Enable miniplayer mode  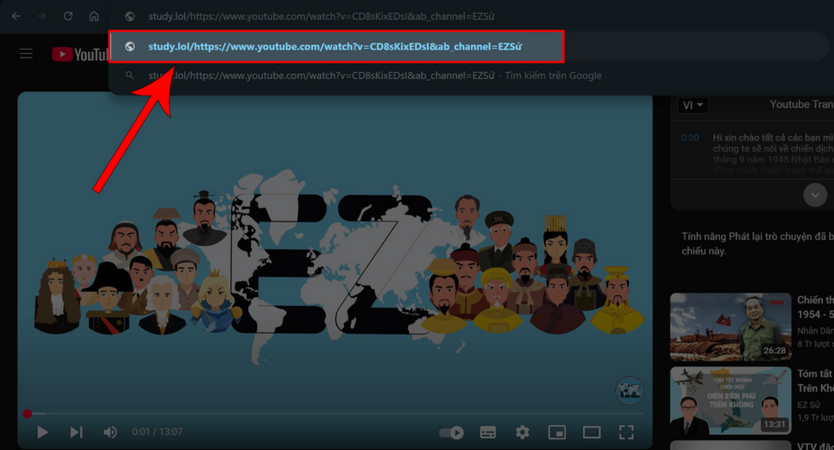[557, 432]
